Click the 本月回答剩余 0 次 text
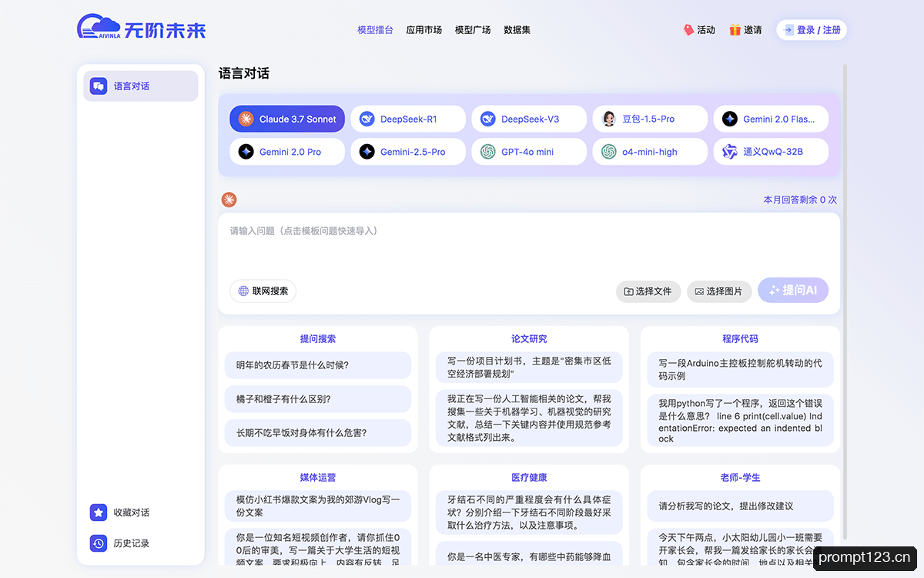Image resolution: width=924 pixels, height=578 pixels. click(800, 200)
